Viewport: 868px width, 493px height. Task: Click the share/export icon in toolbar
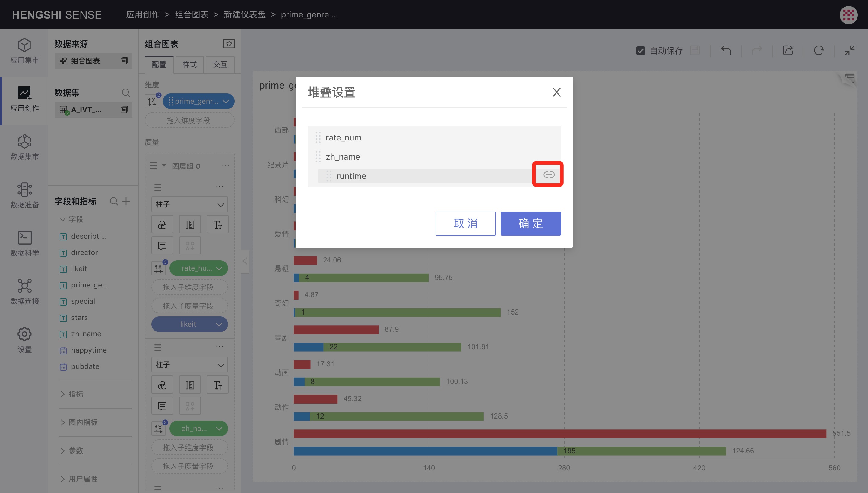[788, 51]
